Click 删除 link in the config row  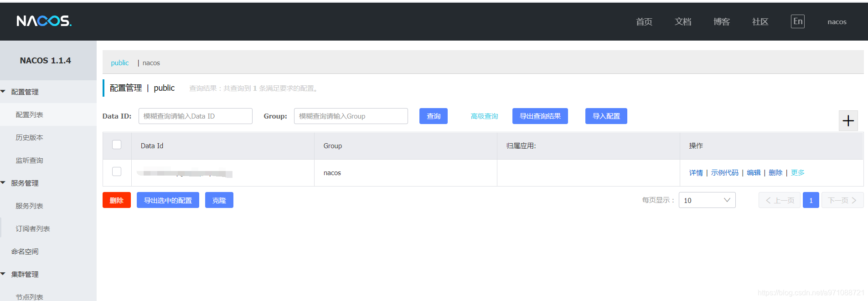775,173
